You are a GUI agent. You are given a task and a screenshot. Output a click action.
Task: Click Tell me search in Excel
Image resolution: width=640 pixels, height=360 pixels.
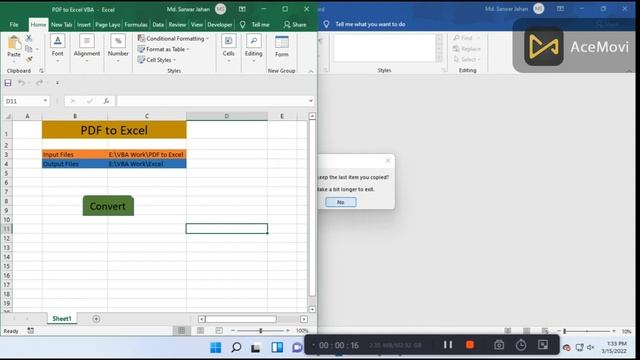(x=255, y=24)
